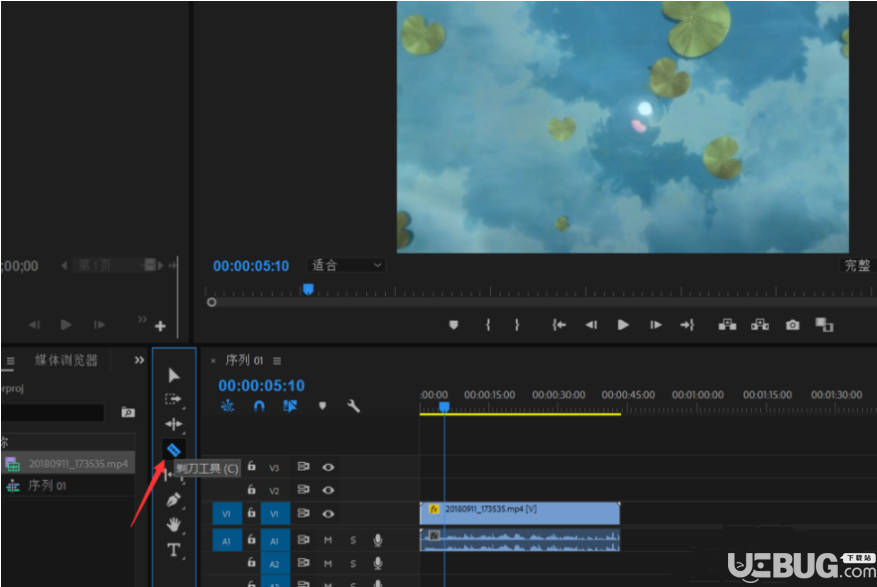Solo the A1 track
This screenshot has height=587, width=877.
[x=353, y=540]
